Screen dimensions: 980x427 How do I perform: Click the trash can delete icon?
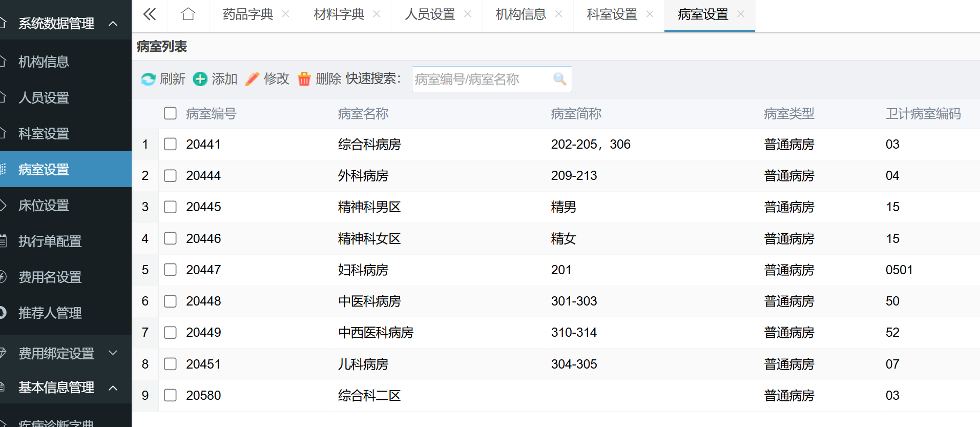pos(304,79)
